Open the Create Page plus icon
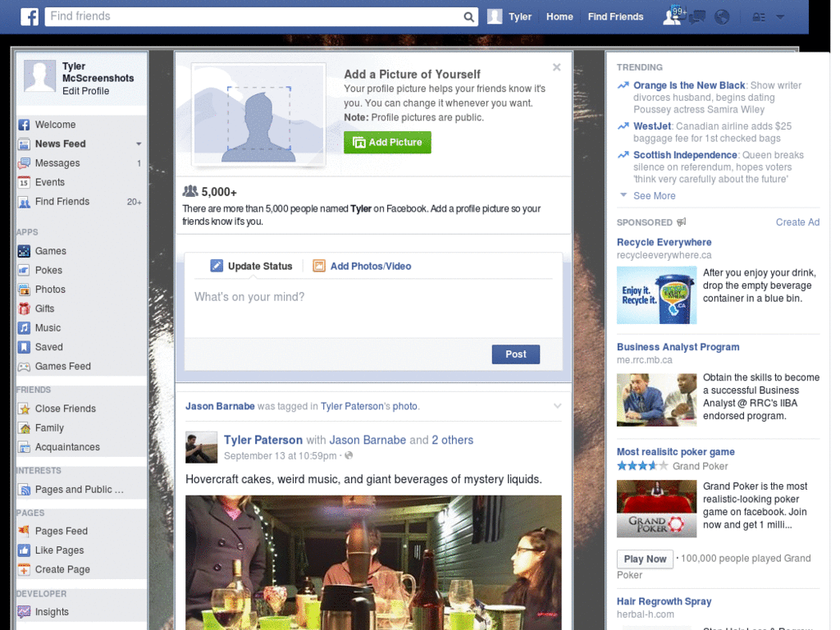This screenshot has height=630, width=840. click(x=24, y=569)
